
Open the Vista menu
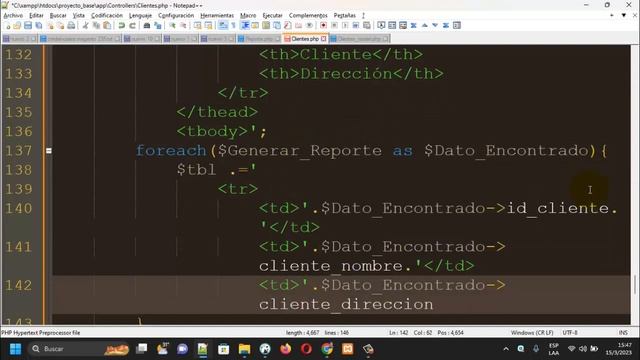(x=79, y=15)
